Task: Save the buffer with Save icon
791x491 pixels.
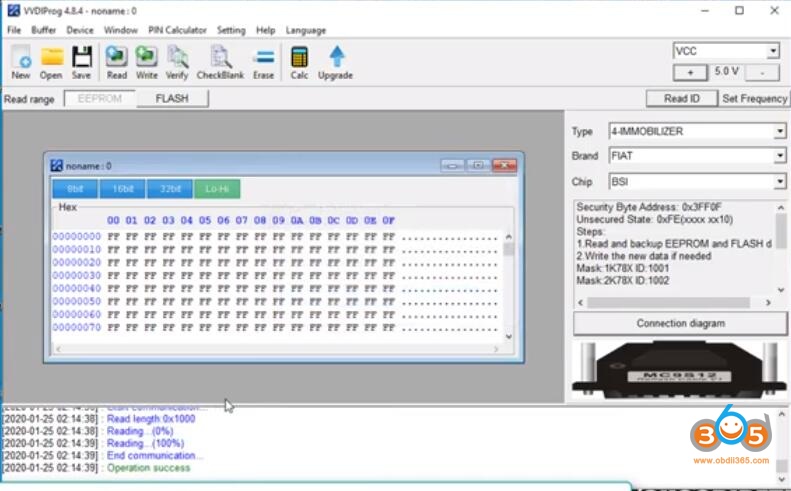Action: [x=81, y=62]
